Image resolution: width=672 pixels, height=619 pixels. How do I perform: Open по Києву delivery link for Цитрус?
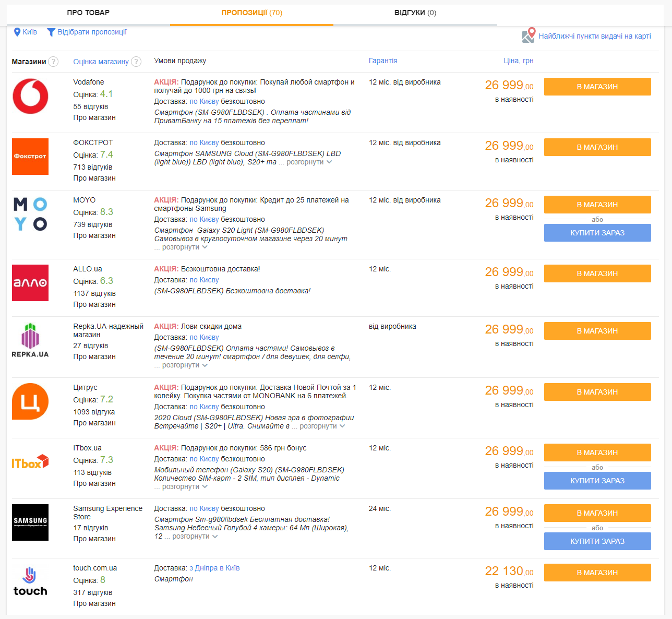204,407
